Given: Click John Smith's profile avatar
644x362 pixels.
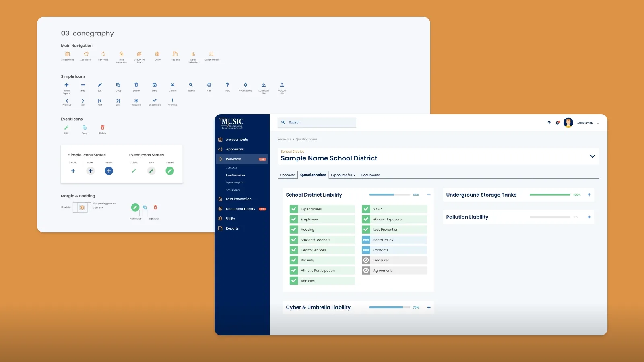Looking at the screenshot, I should click(x=568, y=123).
